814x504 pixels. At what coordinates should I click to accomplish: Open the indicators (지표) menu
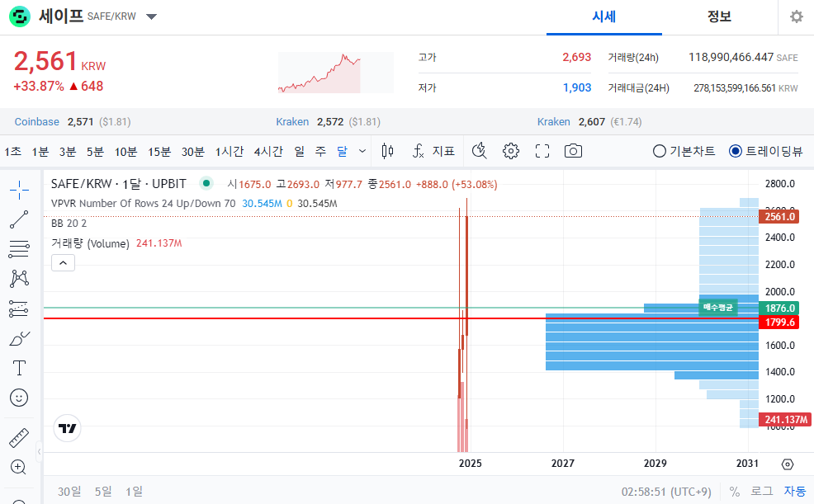click(x=433, y=151)
